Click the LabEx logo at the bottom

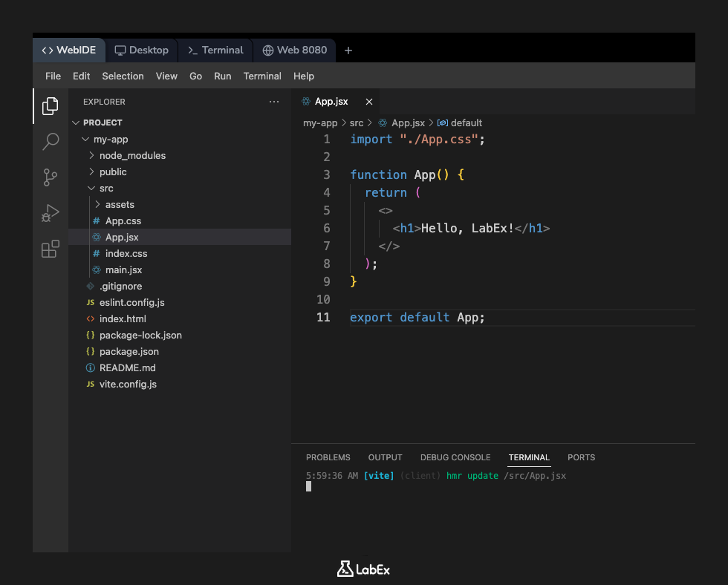[x=363, y=568]
